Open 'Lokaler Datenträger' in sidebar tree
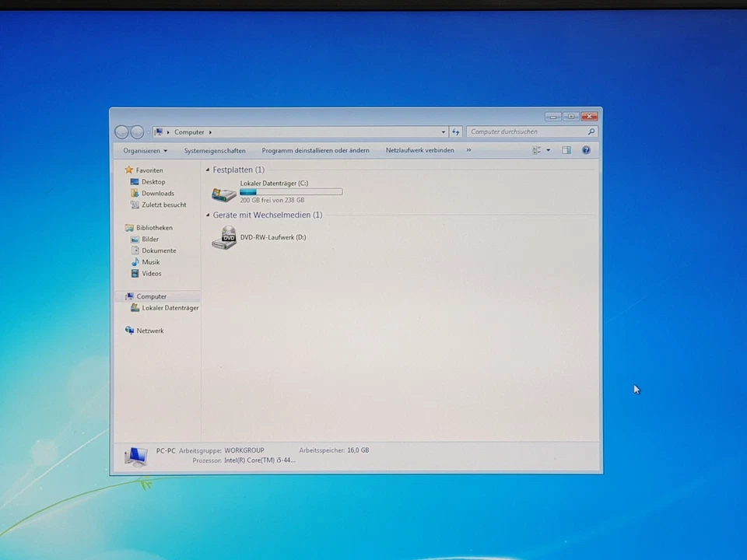This screenshot has height=560, width=747. 170,308
